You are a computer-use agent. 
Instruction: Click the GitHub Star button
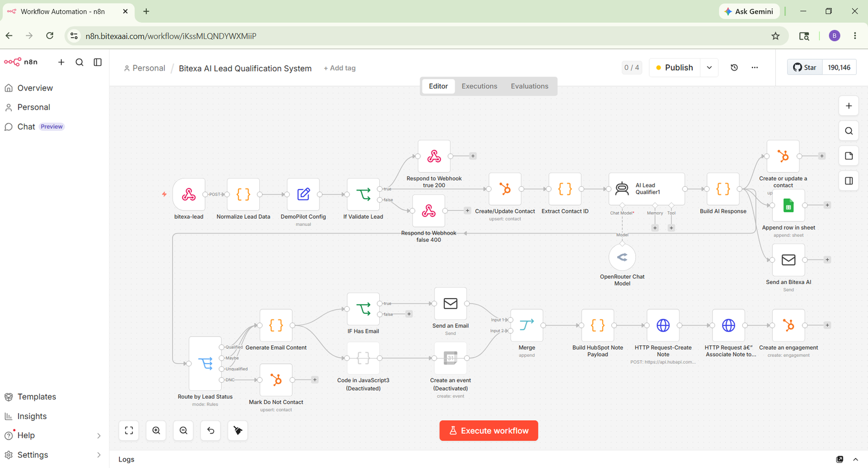click(805, 67)
